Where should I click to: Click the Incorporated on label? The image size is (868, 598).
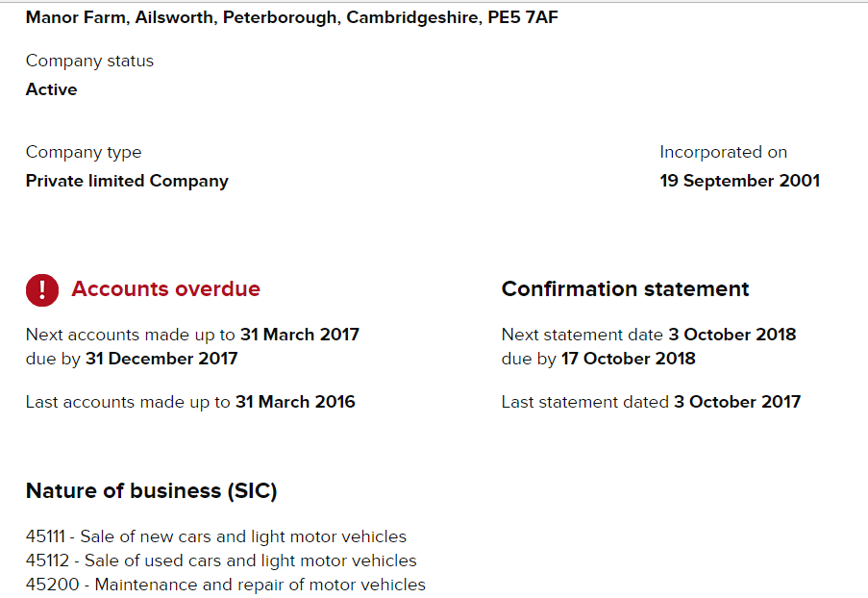[x=723, y=152]
